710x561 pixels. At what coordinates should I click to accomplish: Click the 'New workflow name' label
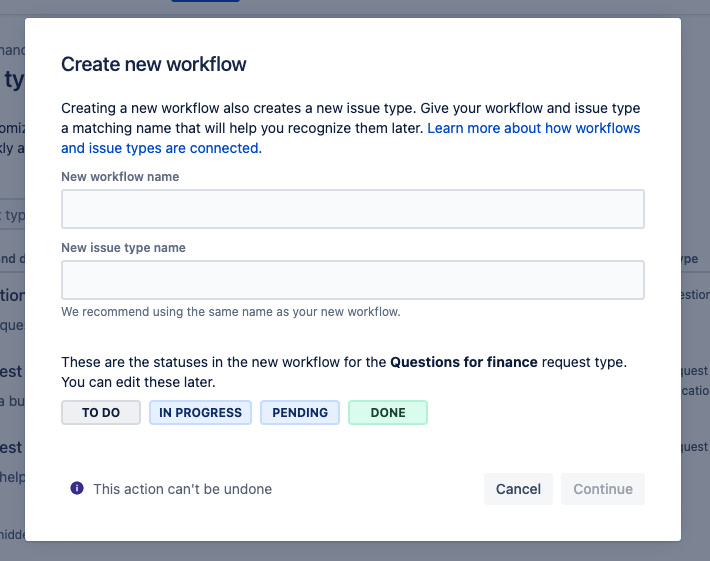(120, 177)
